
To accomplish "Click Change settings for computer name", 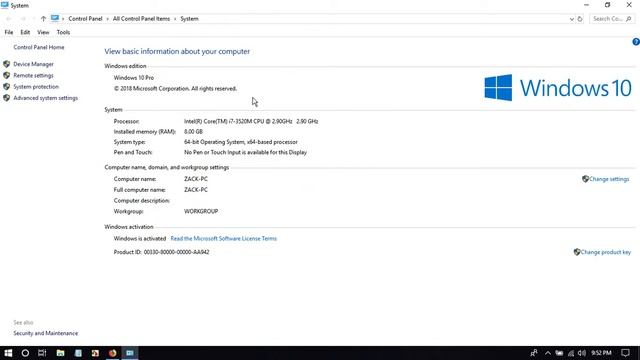I will (609, 179).
